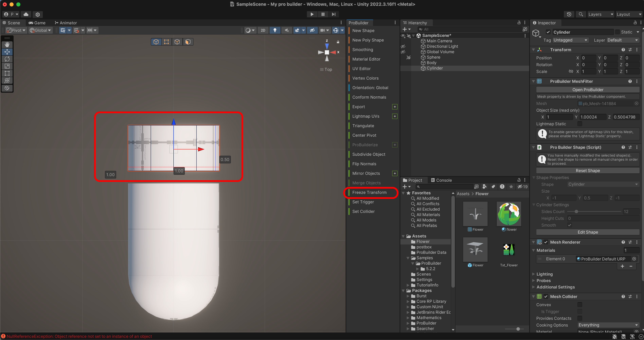Switch to ProBuilder face selection mode

click(188, 42)
